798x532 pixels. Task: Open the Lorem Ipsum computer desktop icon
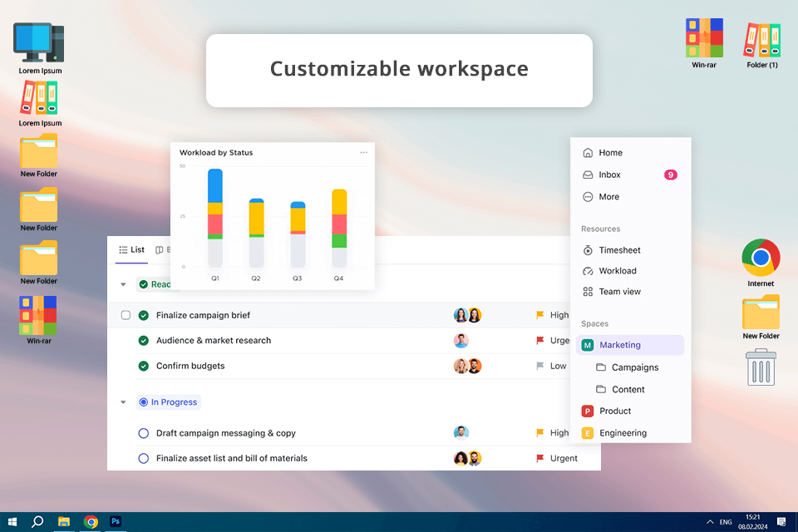(39, 42)
